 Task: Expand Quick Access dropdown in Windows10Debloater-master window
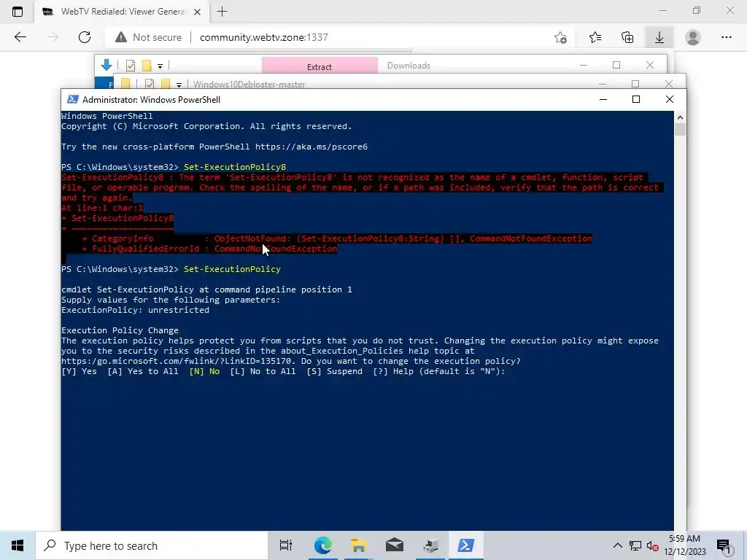[179, 85]
